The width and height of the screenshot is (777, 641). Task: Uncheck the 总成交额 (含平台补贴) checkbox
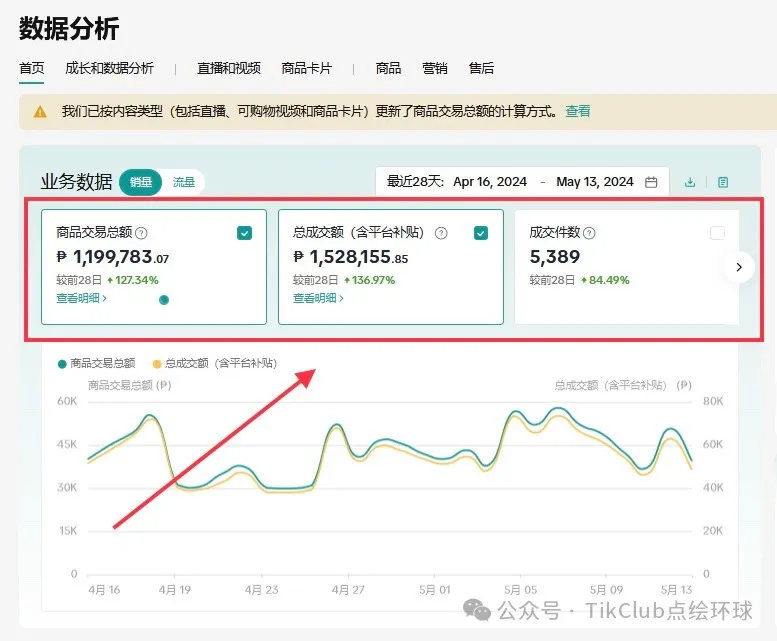481,233
